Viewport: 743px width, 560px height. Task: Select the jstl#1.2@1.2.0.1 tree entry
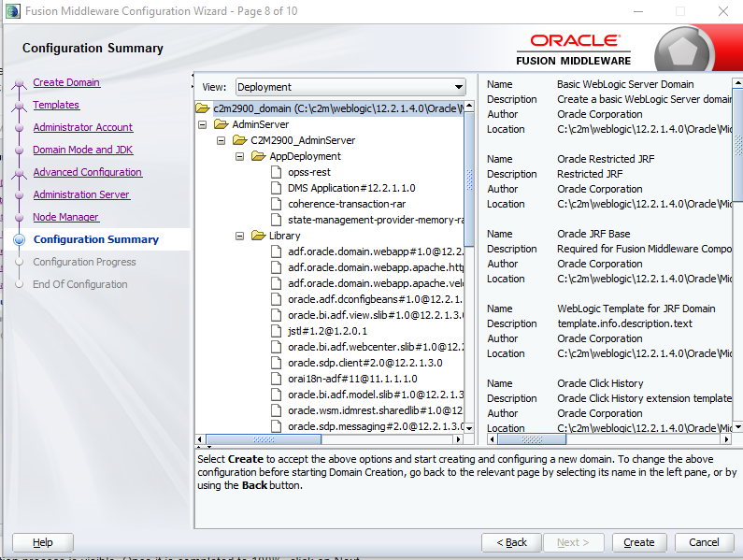(327, 331)
